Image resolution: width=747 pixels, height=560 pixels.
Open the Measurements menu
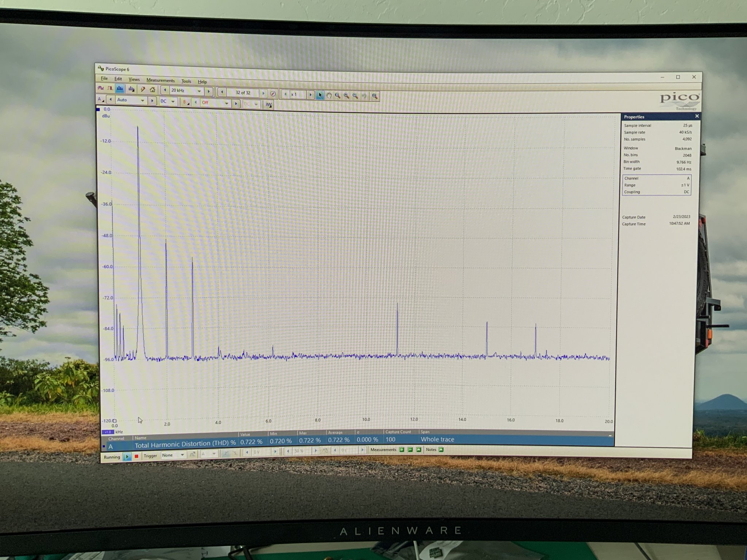(160, 80)
